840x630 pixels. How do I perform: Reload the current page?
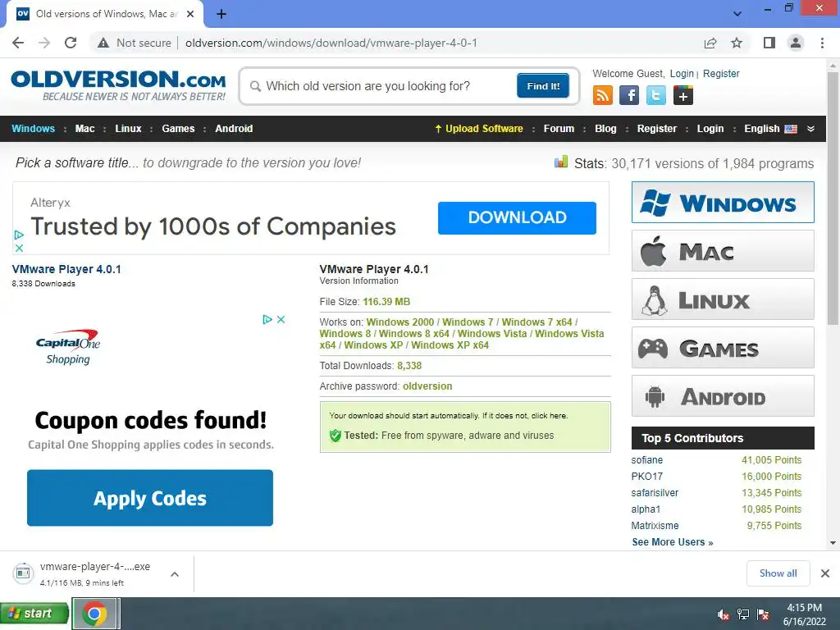[x=71, y=43]
